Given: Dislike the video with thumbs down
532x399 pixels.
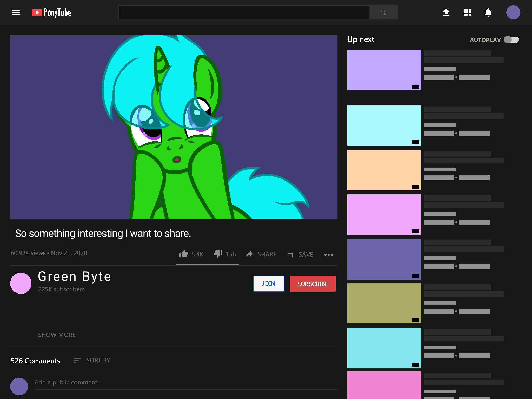Looking at the screenshot, I should point(218,254).
